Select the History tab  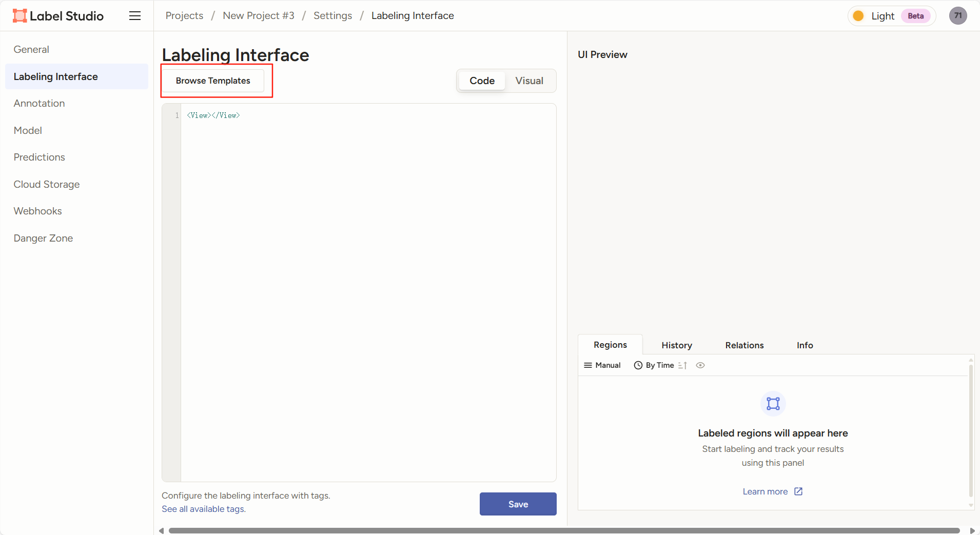point(676,345)
